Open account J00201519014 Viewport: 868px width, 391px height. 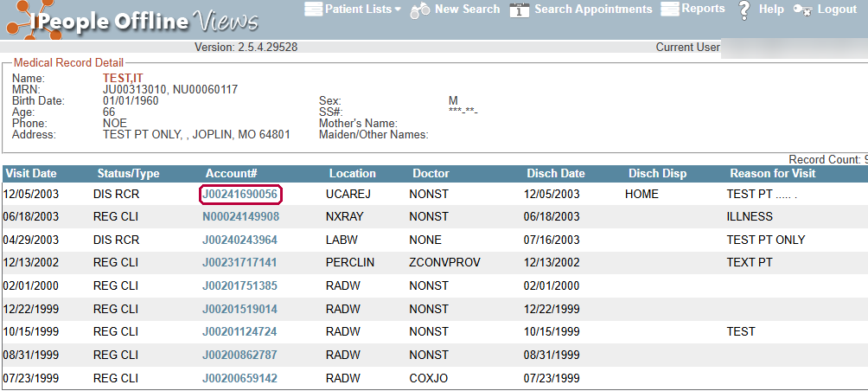[x=239, y=309]
